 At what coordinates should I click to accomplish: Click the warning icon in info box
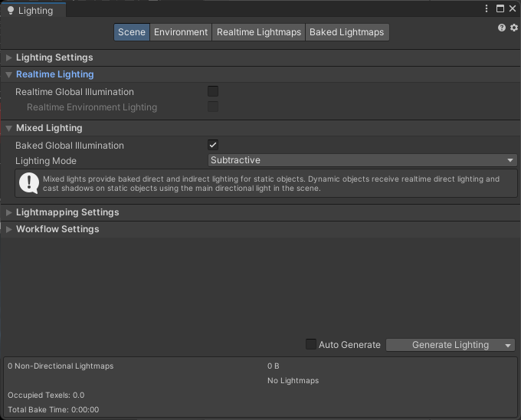click(29, 182)
